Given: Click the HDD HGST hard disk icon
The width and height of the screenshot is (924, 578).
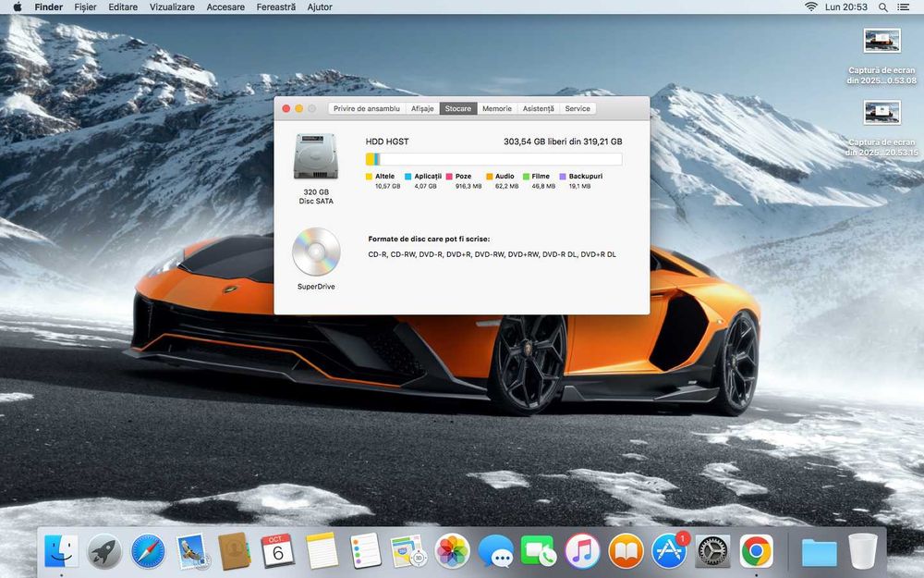Looking at the screenshot, I should pyautogui.click(x=316, y=157).
